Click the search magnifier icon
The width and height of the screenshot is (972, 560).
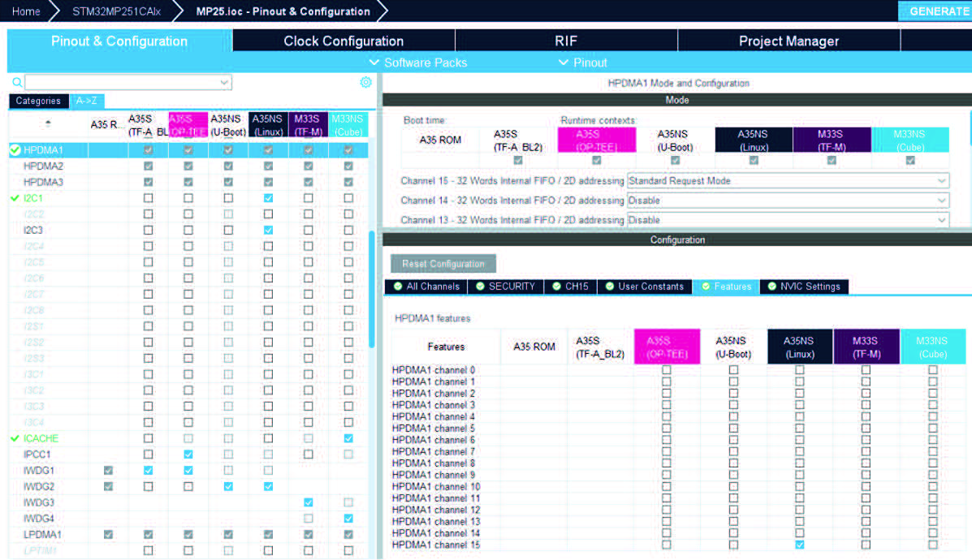click(x=17, y=82)
